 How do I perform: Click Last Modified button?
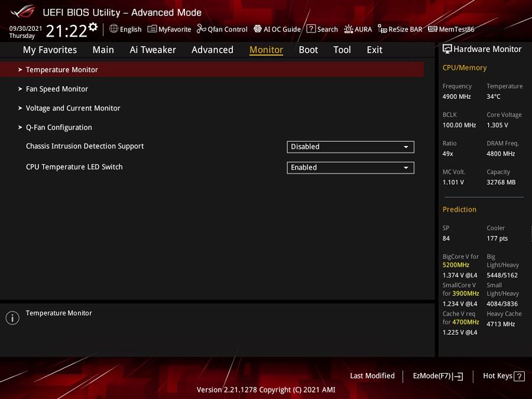coord(372,376)
